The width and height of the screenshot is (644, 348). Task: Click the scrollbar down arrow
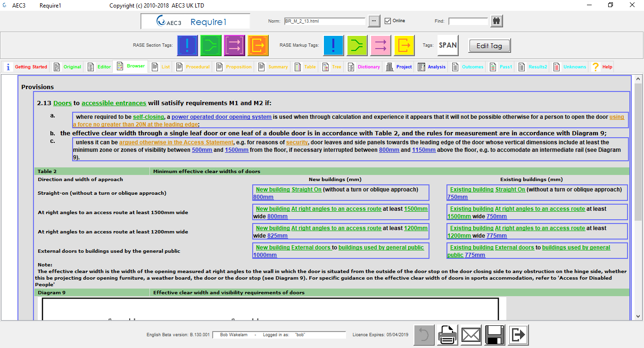(638, 316)
